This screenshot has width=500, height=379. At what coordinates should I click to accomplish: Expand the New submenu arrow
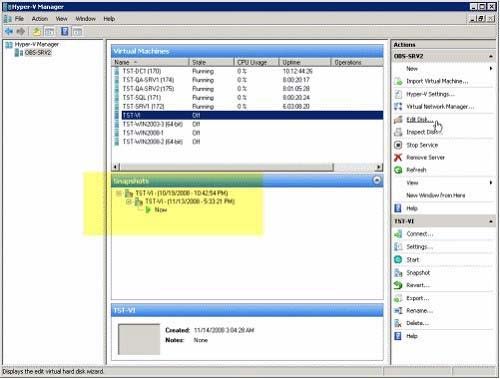tap(491, 69)
